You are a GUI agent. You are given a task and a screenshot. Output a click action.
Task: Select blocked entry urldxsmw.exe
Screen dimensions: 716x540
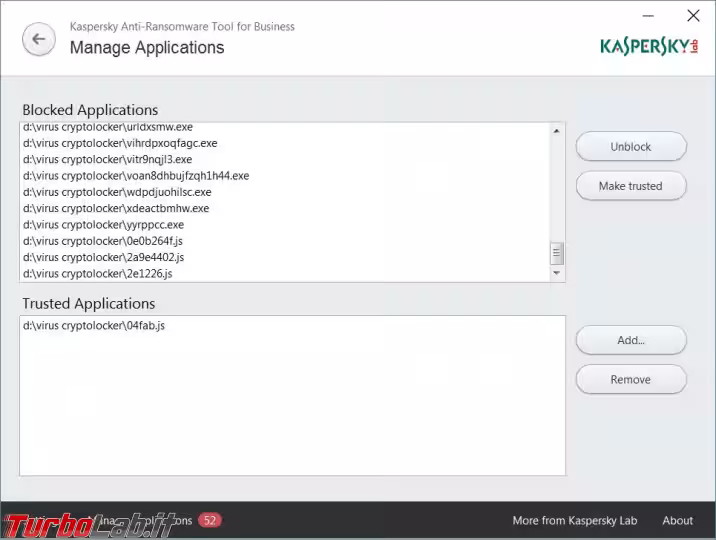[x=285, y=127]
